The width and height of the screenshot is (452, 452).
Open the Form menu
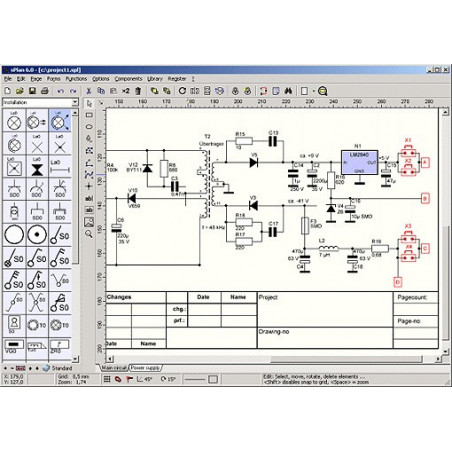(x=54, y=79)
